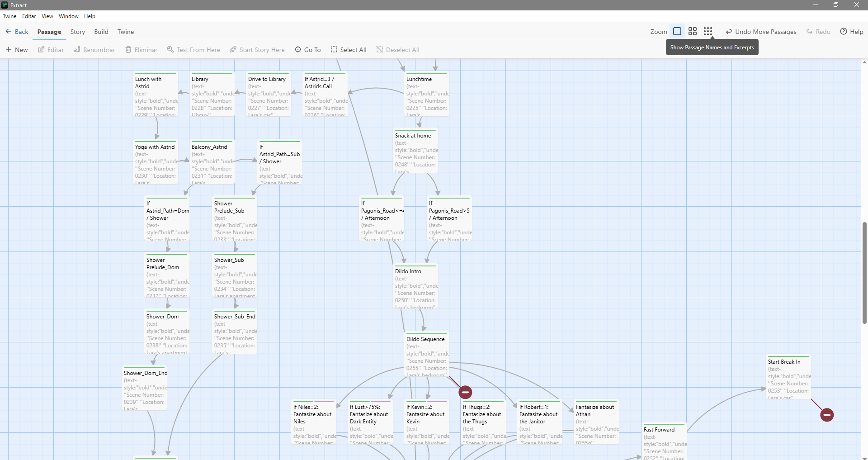Viewport: 868px width, 460px height.
Task: Click the Redo arrow icon
Action: point(810,32)
